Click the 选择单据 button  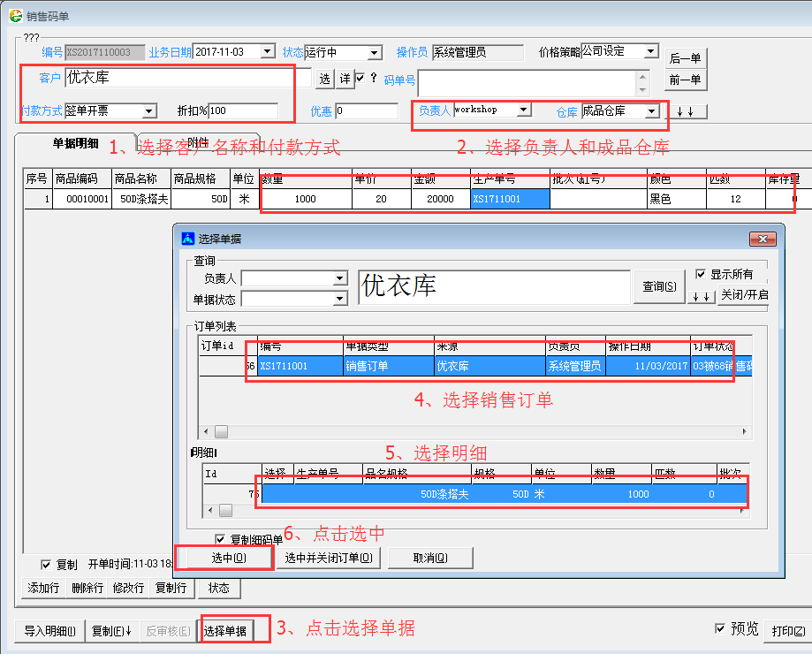[x=224, y=631]
